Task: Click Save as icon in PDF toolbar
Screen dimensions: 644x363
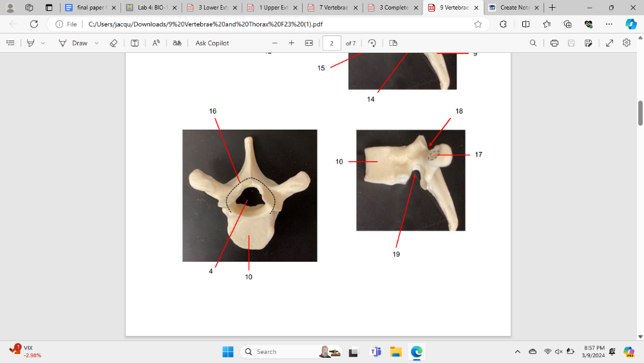Action: pos(589,43)
